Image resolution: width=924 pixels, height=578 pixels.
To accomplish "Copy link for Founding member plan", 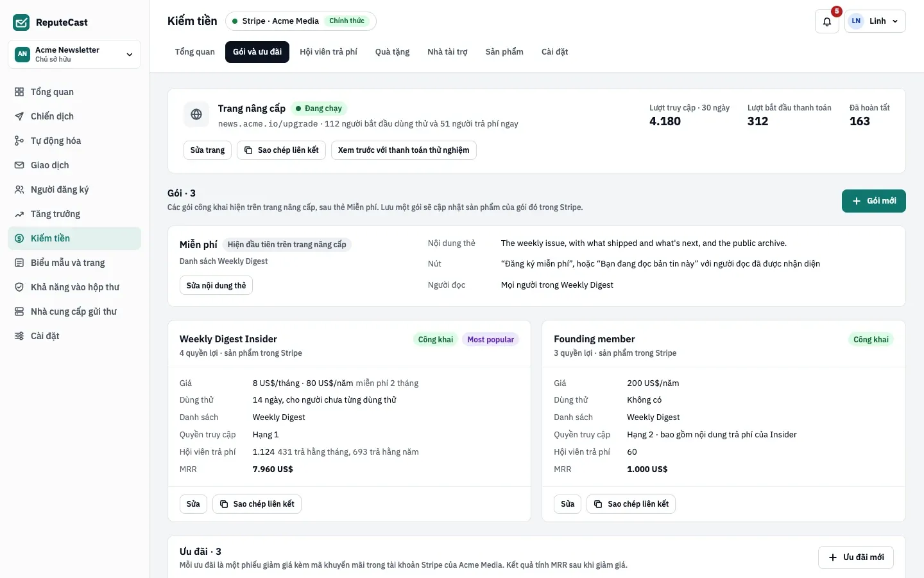I will [x=631, y=504].
